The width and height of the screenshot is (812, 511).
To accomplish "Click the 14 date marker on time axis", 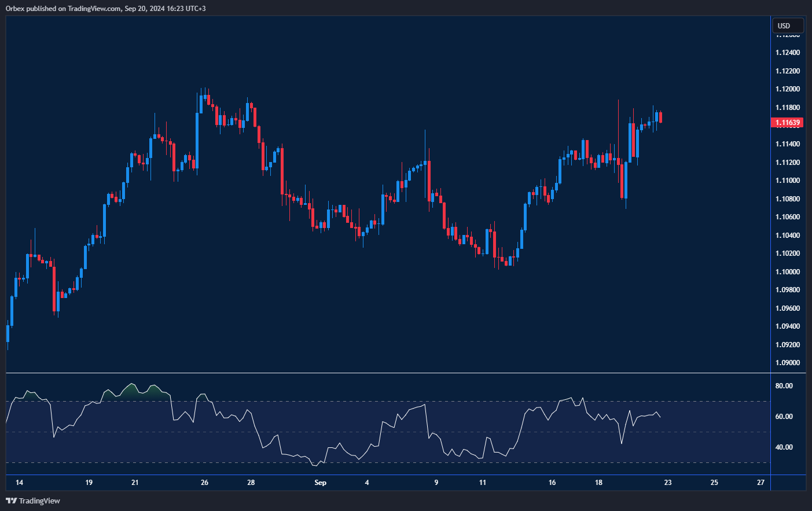I will [x=19, y=483].
